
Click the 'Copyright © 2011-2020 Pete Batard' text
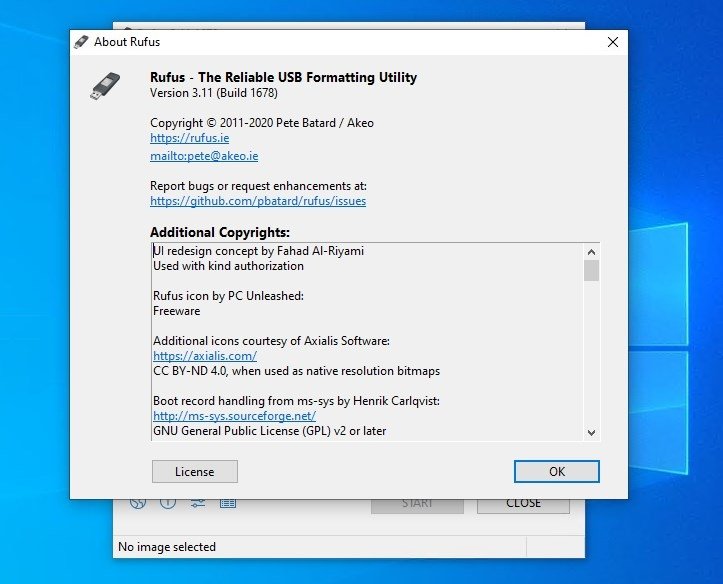[262, 123]
